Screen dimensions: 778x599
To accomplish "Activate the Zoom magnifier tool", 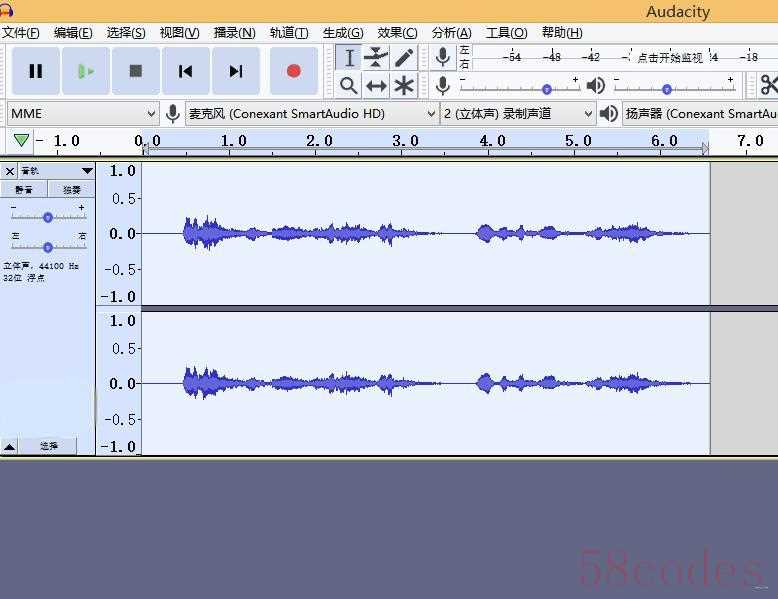I will click(348, 86).
